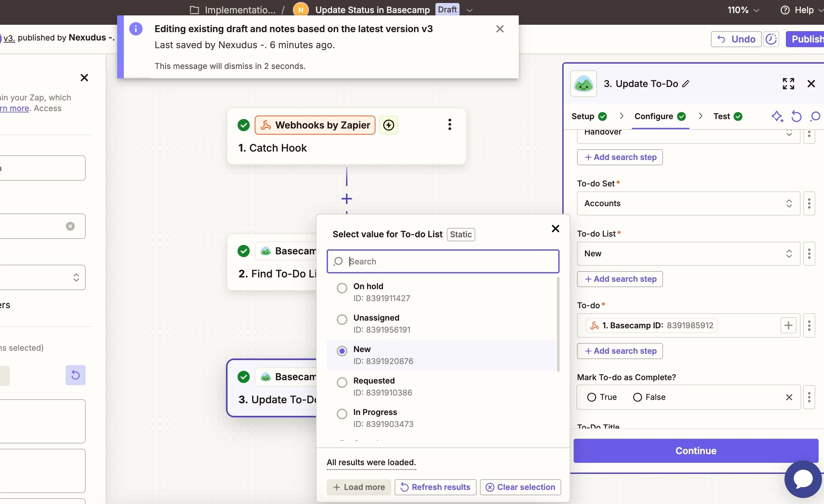
Task: Click the pencil icon to rename the Update To-Do step
Action: point(686,84)
